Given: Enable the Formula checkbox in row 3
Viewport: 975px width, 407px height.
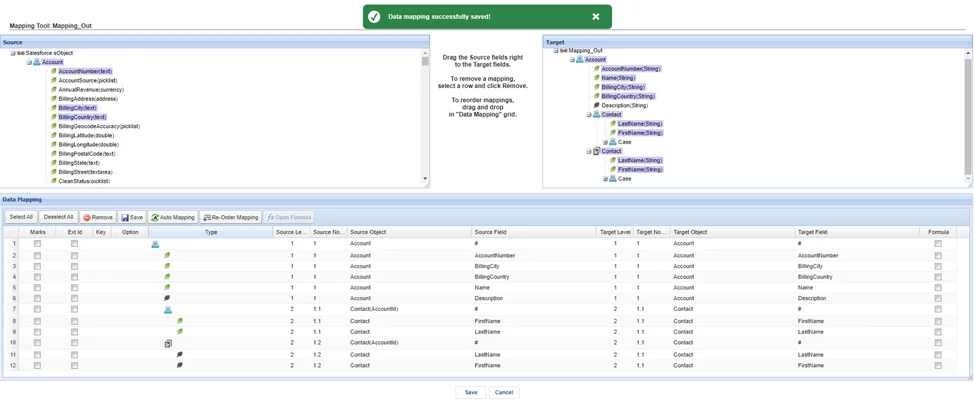Looking at the screenshot, I should pyautogui.click(x=938, y=267).
